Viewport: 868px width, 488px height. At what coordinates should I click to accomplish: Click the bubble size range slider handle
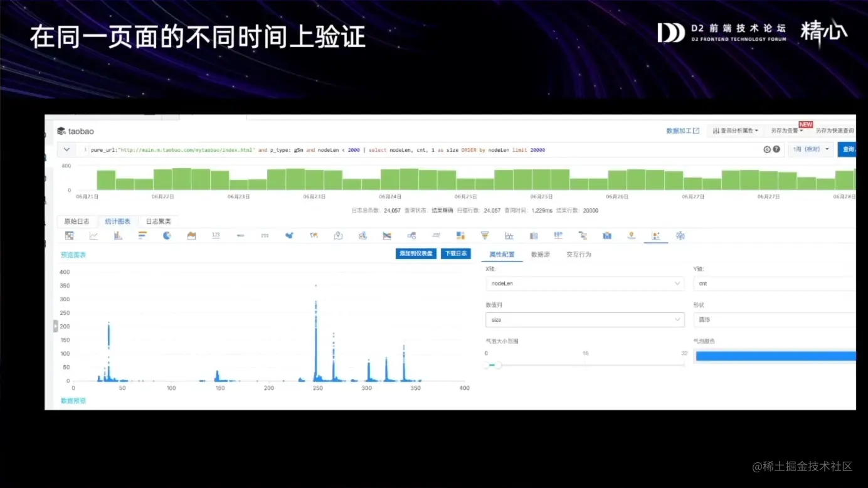499,365
